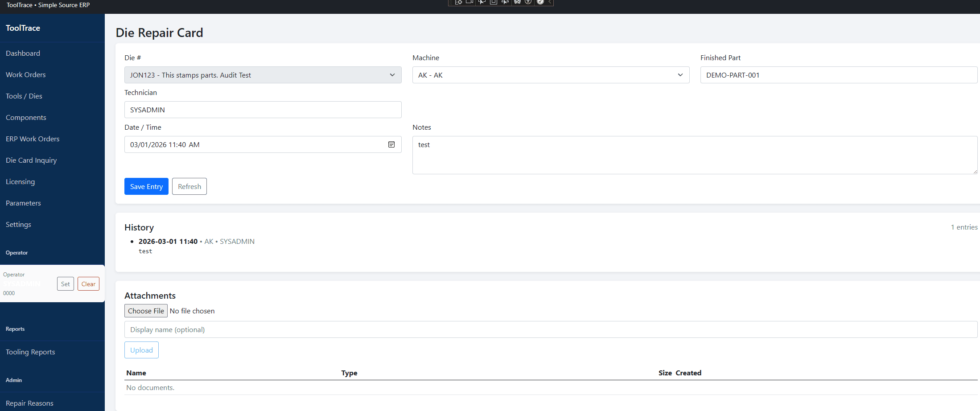The image size is (980, 411).
Task: Click the crosshair target icon in top debug toolbar
Action: (x=458, y=2)
